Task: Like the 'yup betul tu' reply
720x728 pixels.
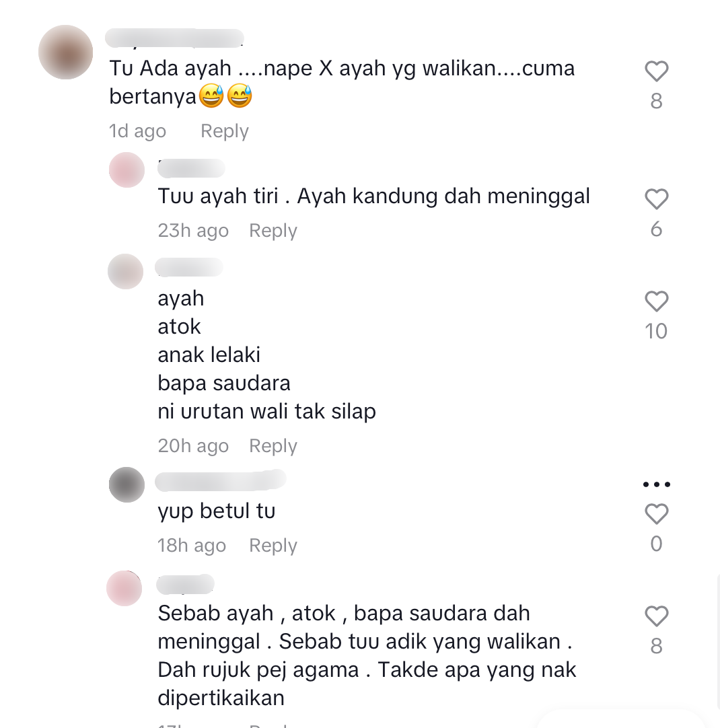Action: (x=656, y=514)
